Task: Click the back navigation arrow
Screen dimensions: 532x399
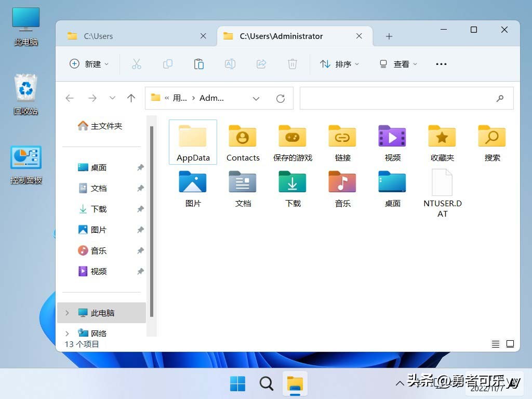Action: pos(70,98)
